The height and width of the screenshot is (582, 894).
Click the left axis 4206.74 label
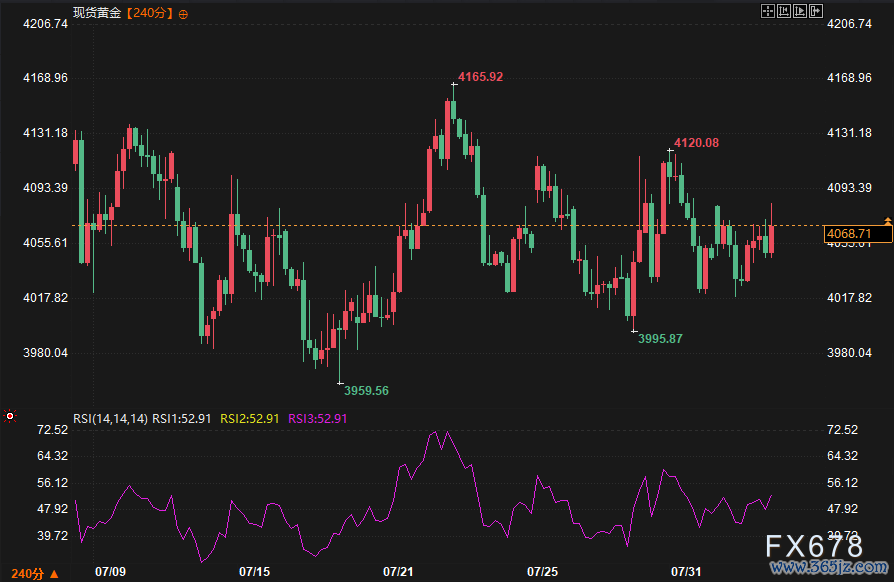(45, 24)
